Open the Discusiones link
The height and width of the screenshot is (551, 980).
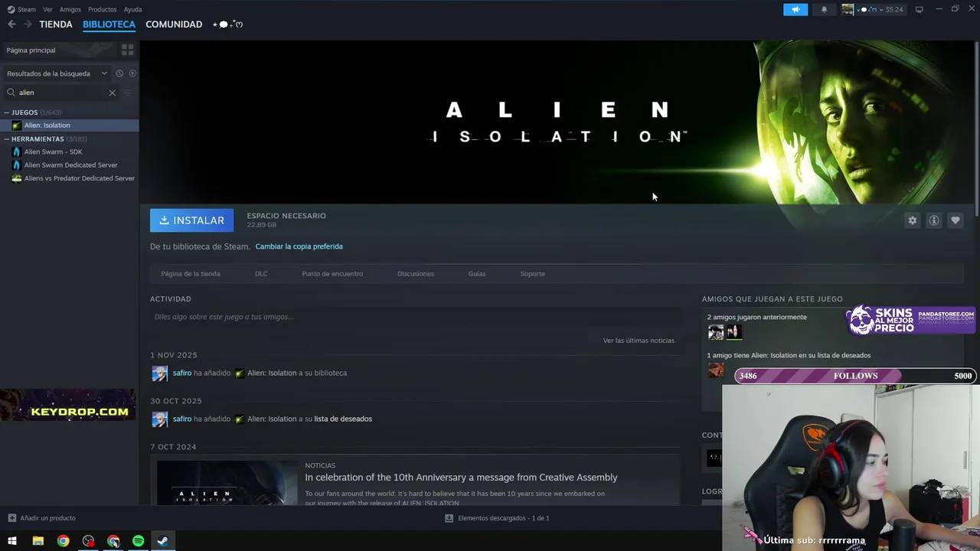pos(416,273)
